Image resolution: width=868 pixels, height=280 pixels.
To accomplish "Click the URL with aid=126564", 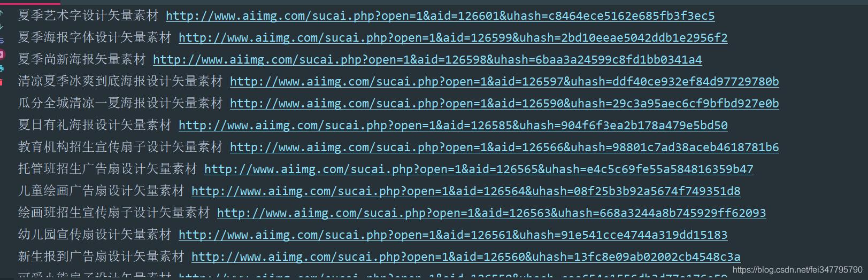I will (466, 191).
